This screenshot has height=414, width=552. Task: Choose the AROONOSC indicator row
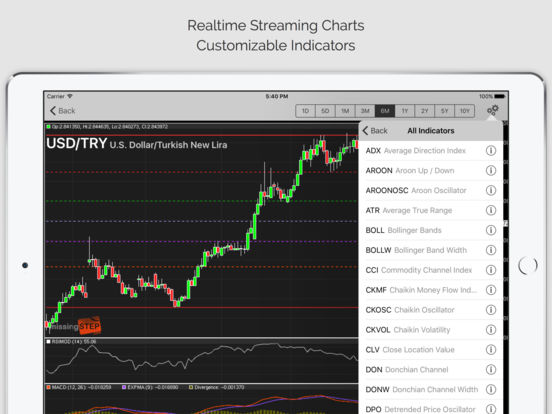coord(430,190)
